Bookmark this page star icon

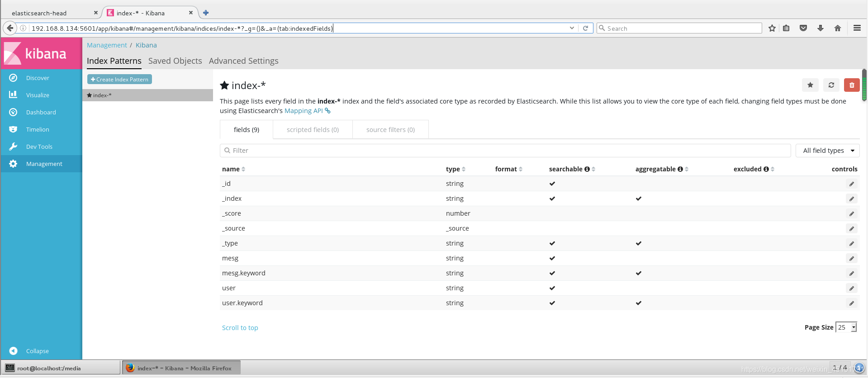(772, 28)
